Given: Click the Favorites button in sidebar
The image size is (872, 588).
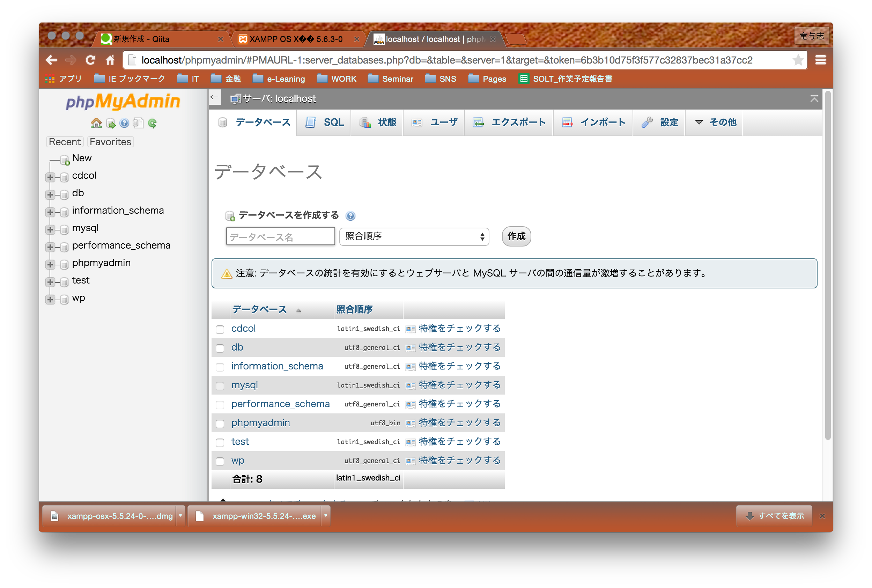Looking at the screenshot, I should [110, 142].
